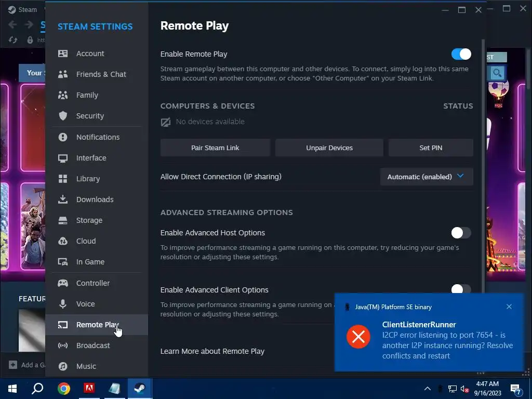Click Set PIN button
Viewport: 532px width, 399px height.
click(x=431, y=148)
